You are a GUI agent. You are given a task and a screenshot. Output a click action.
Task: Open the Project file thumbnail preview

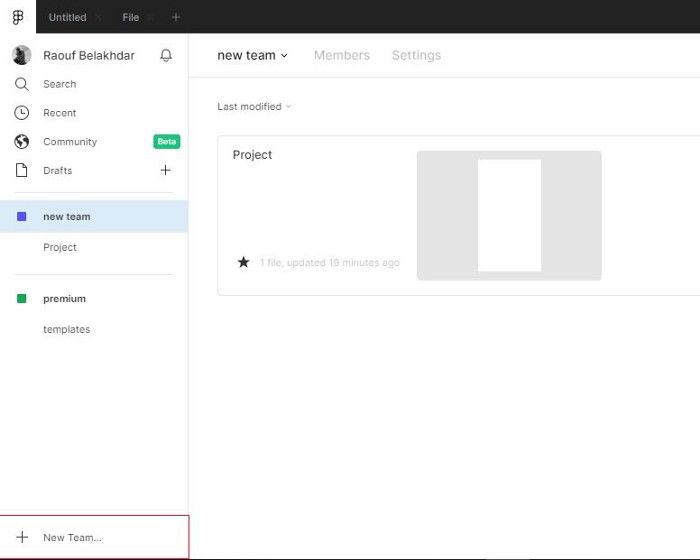coord(509,216)
